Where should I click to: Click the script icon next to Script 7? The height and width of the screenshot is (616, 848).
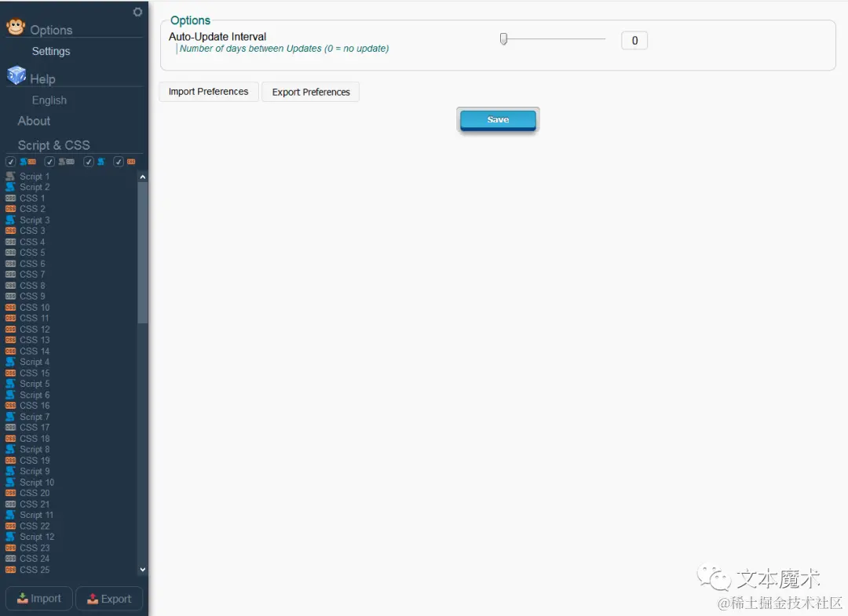10,417
